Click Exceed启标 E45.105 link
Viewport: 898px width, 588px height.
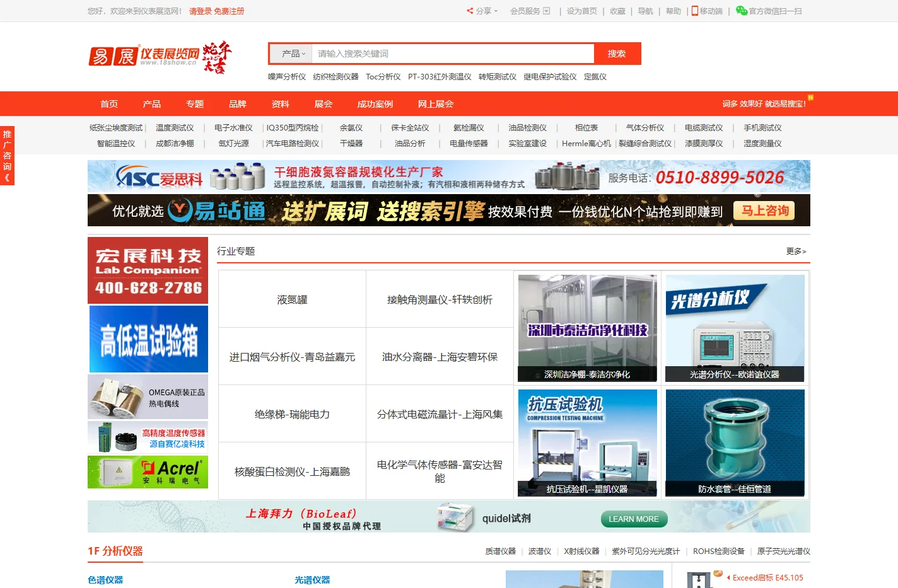click(x=767, y=577)
